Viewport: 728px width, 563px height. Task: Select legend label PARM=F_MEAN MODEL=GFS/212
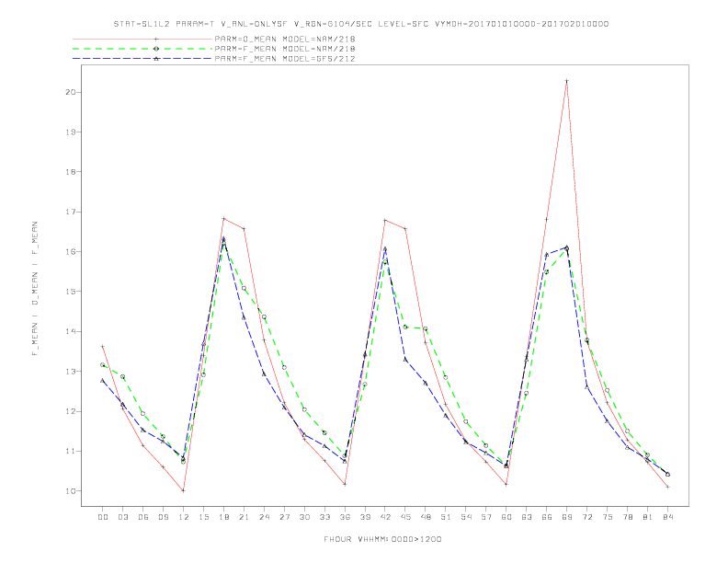(x=285, y=59)
